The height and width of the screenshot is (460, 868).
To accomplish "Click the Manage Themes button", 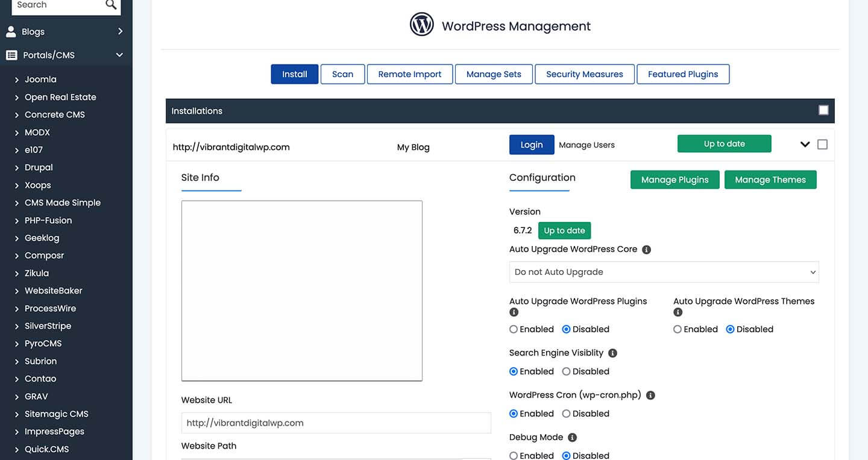I will 770,180.
